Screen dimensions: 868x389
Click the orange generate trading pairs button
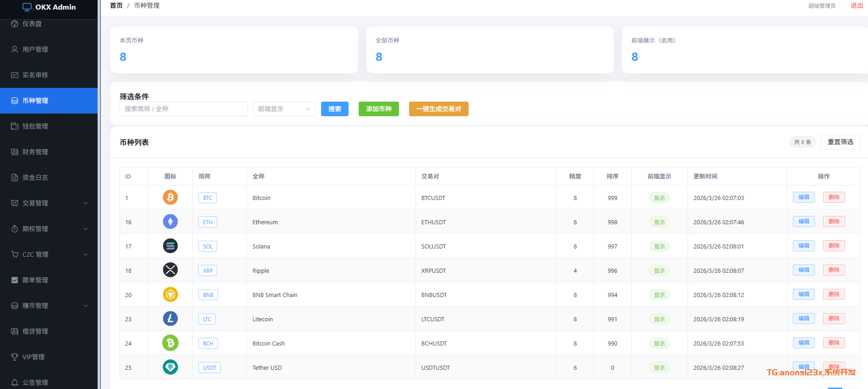coord(438,109)
